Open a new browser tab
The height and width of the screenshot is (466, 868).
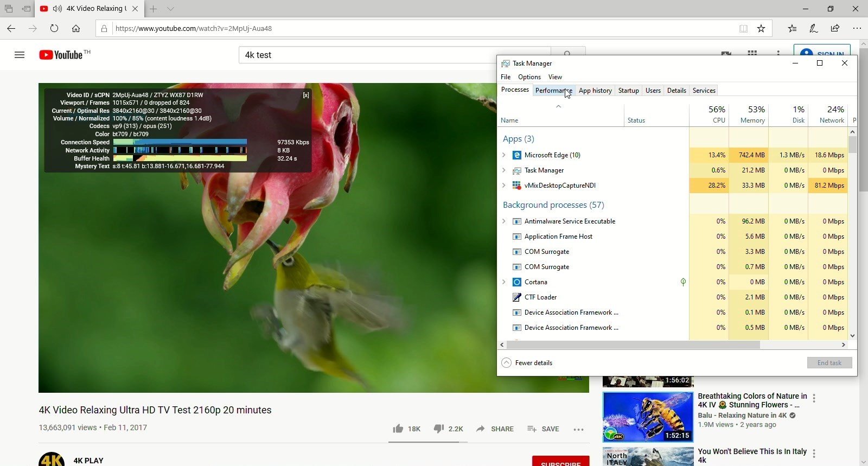[154, 9]
